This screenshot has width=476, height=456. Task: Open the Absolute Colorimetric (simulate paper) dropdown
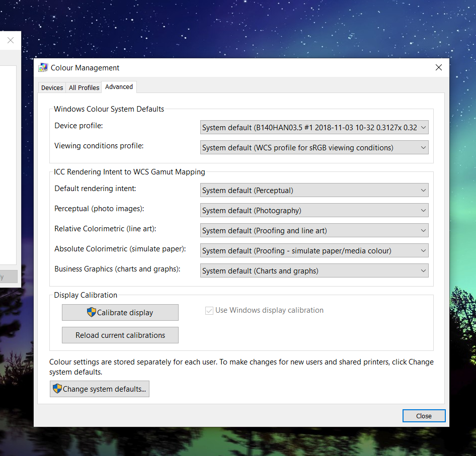(314, 250)
